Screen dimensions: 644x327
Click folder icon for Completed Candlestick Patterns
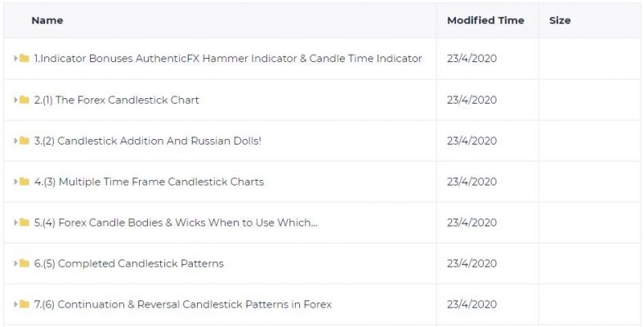click(25, 263)
